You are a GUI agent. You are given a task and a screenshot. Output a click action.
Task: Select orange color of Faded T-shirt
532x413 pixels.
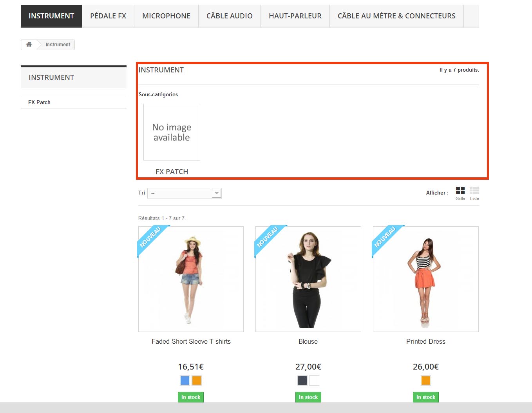pos(197,380)
